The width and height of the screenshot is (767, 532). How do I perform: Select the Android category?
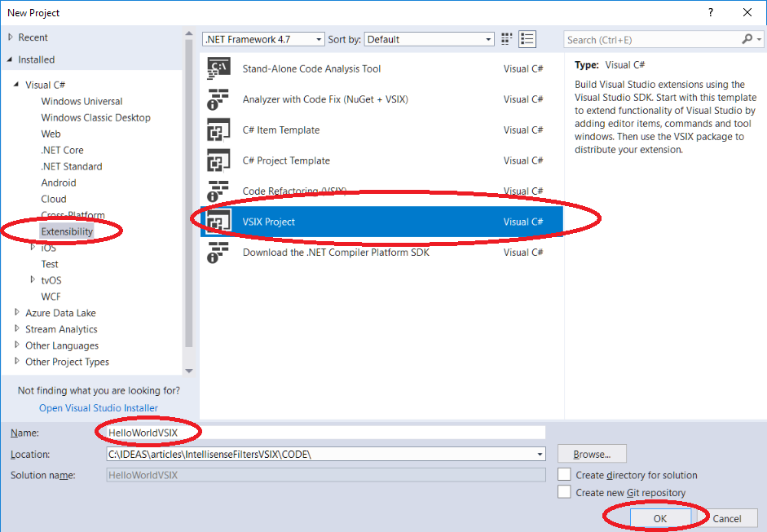pos(59,182)
